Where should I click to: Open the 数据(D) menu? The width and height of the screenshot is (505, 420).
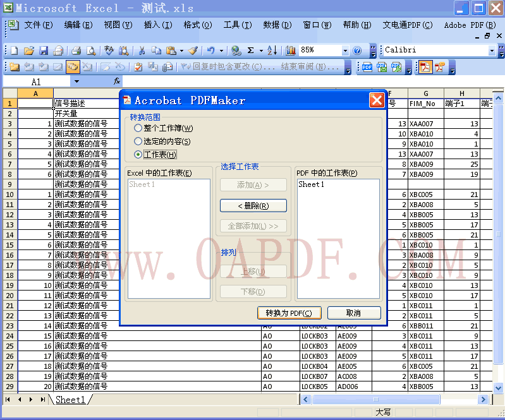tap(277, 25)
